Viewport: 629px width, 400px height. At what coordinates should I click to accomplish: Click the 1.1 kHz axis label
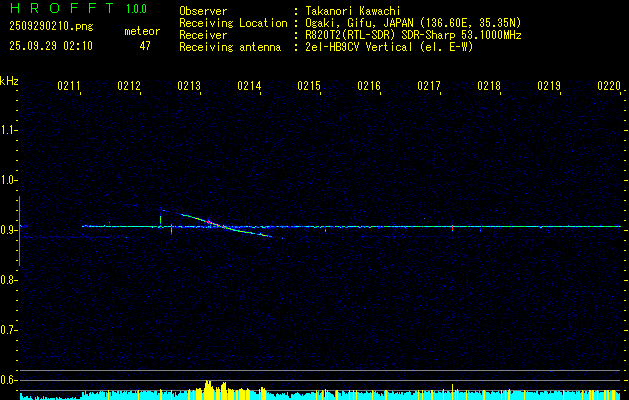coord(8,130)
